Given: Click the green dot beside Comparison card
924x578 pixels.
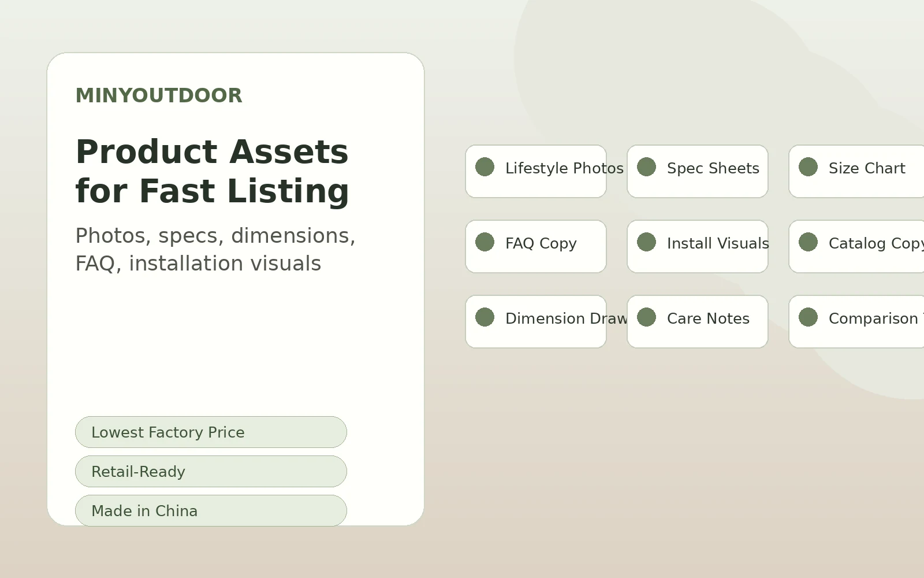Looking at the screenshot, I should [x=808, y=317].
